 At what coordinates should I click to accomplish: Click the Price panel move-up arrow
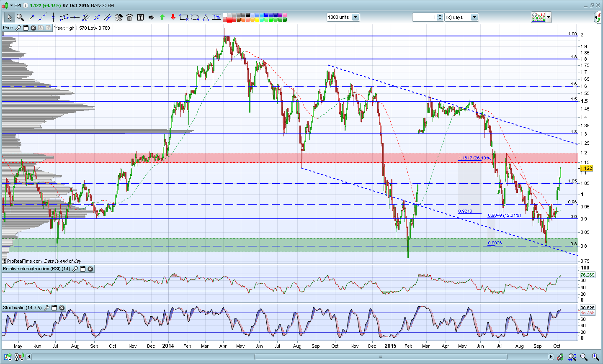[x=49, y=28]
